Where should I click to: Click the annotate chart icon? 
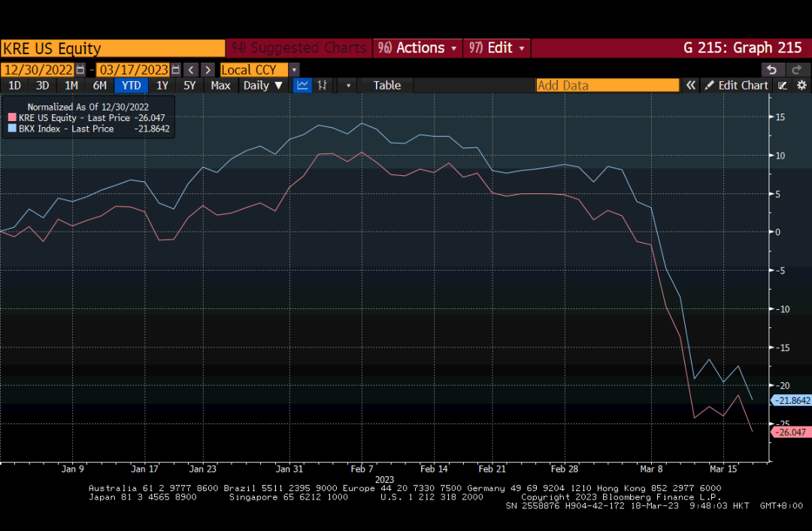tap(783, 85)
